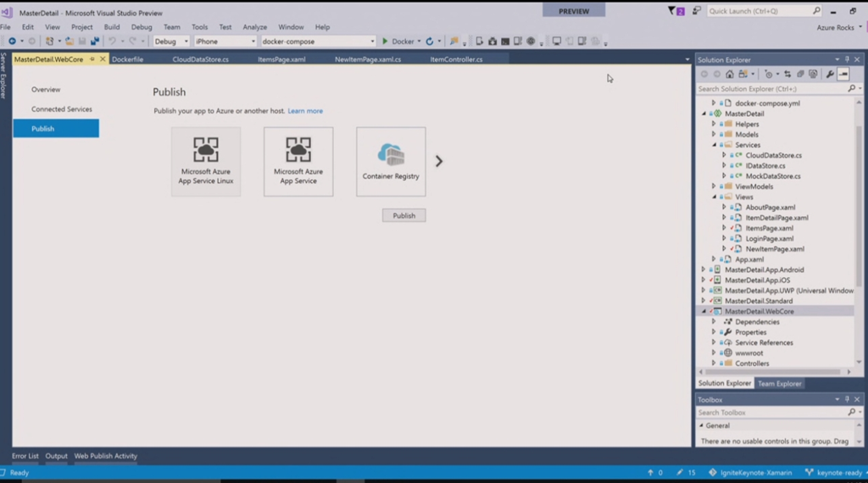This screenshot has width=868, height=483.
Task: Expand the Controllers folder
Action: 714,364
